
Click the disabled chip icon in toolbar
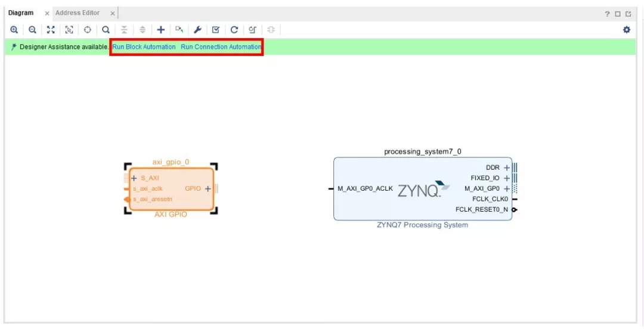271,30
